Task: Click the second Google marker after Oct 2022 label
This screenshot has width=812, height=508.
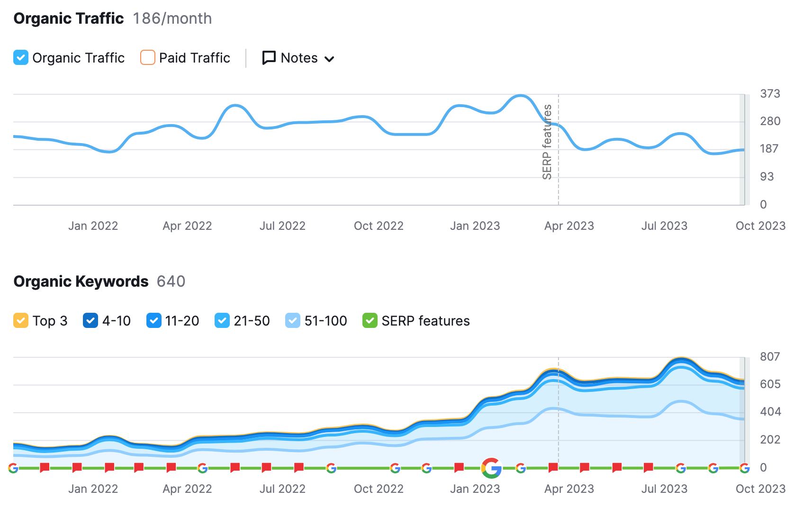Action: tap(427, 468)
